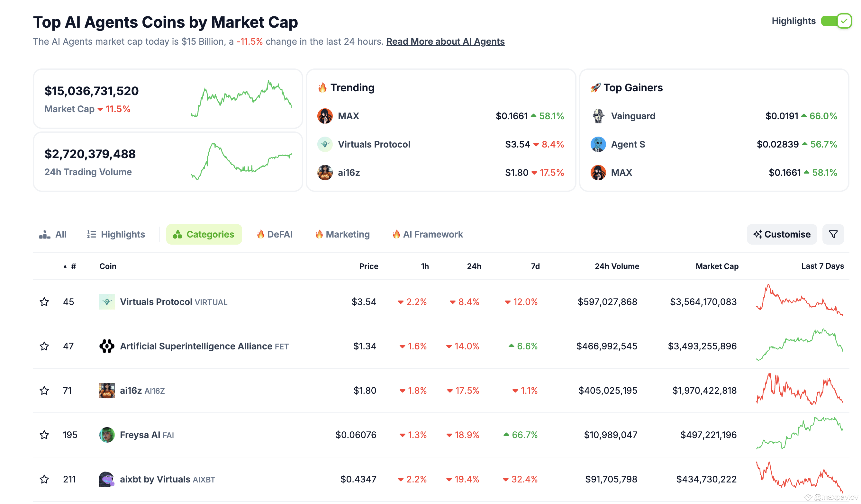The width and height of the screenshot is (861, 504).
Task: Open Read More about AI Agents link
Action: click(446, 42)
